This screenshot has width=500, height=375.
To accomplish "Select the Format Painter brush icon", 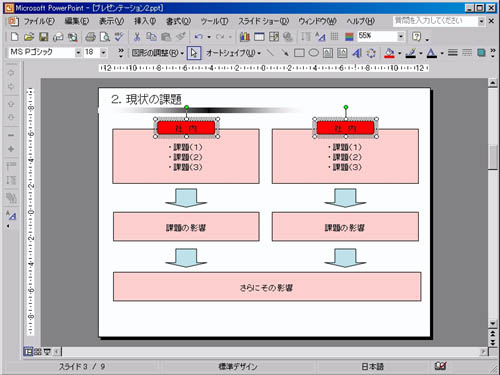I will (180, 37).
